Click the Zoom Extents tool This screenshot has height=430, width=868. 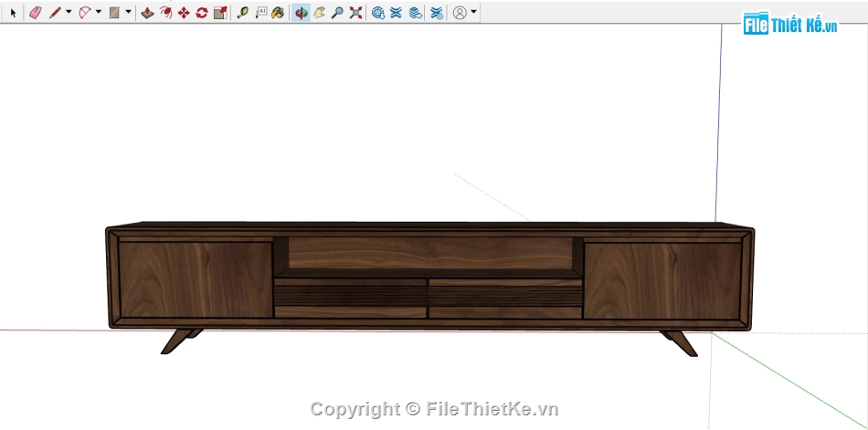coord(355,13)
